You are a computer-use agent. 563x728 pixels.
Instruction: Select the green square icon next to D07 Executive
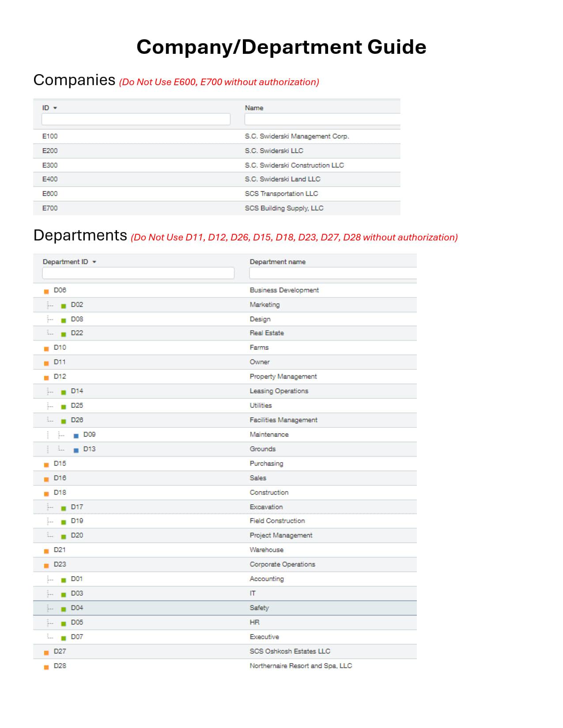click(x=63, y=637)
